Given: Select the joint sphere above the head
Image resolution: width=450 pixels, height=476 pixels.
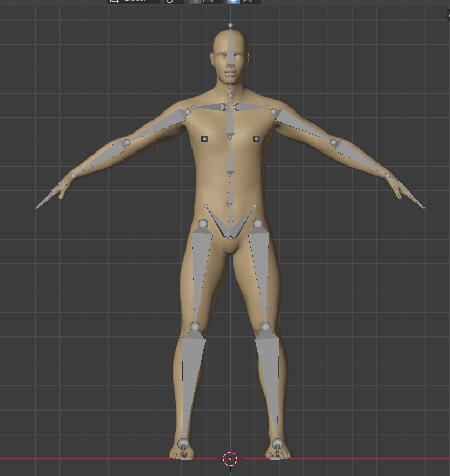Looking at the screenshot, I should pos(230,25).
